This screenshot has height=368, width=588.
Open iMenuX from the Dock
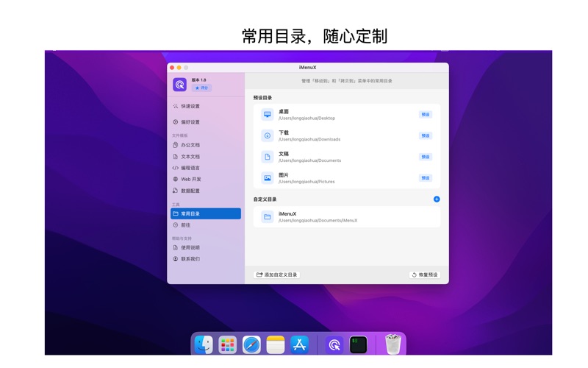[334, 344]
